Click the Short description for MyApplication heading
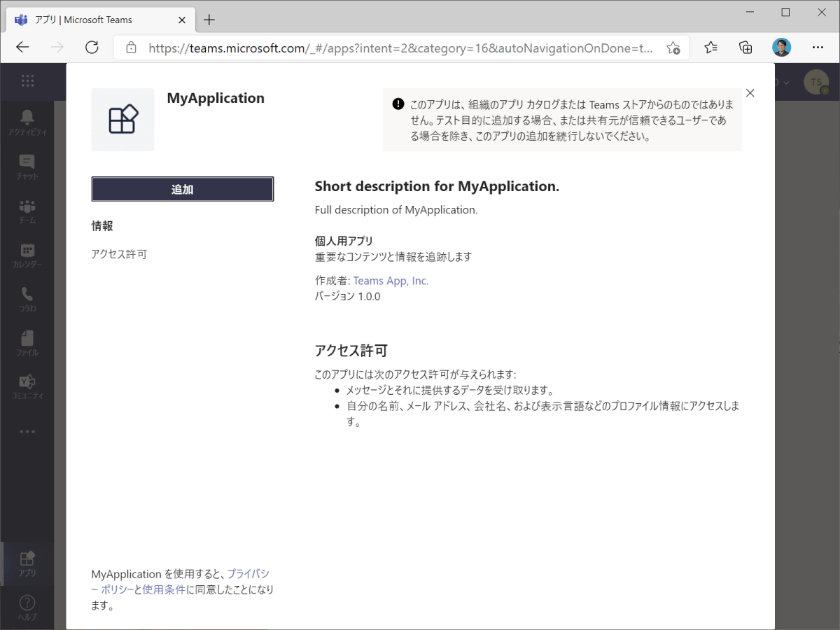 tap(437, 186)
